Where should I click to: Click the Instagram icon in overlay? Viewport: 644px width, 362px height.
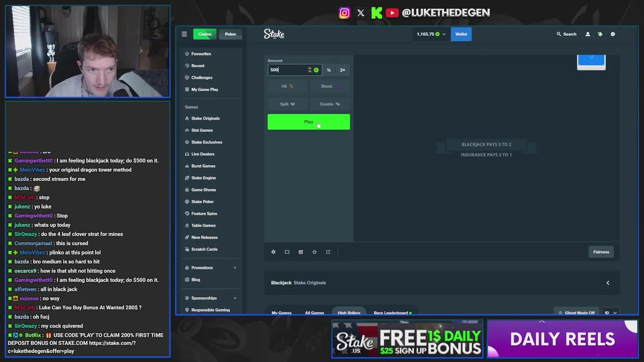click(x=345, y=13)
